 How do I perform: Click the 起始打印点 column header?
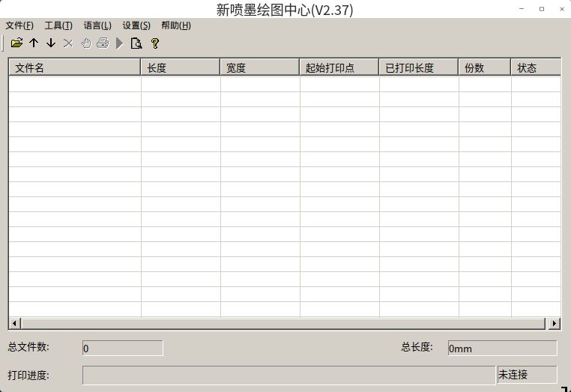[339, 67]
